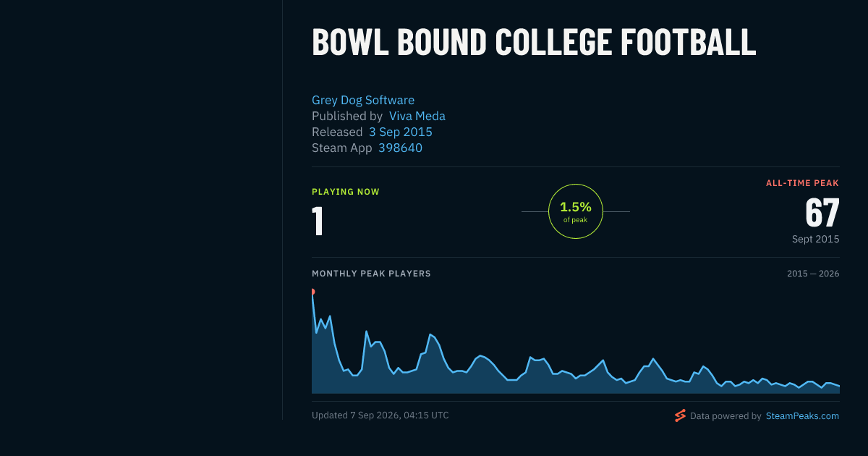
Task: Click the Sept 2015 peak date
Action: tap(816, 239)
